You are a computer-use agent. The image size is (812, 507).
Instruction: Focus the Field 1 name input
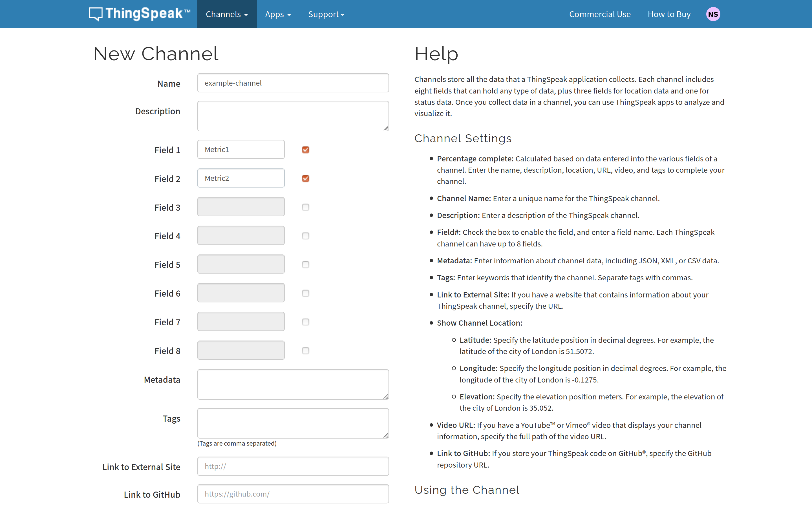coord(241,150)
